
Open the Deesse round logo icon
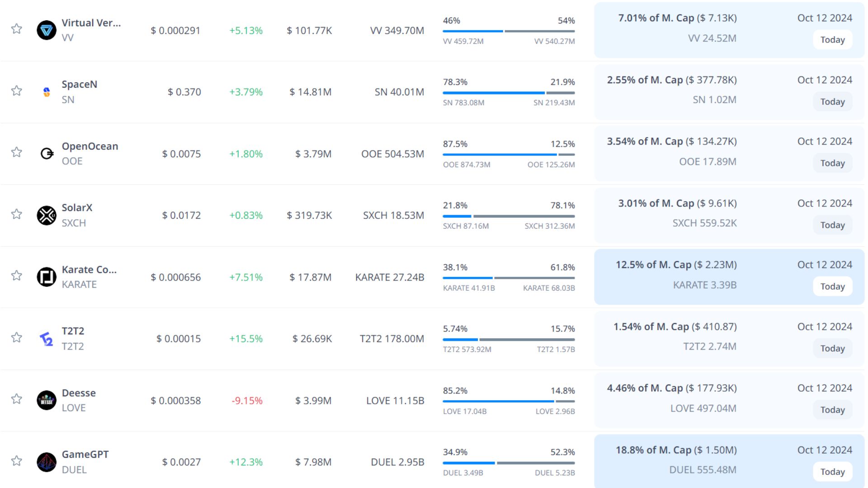(46, 400)
